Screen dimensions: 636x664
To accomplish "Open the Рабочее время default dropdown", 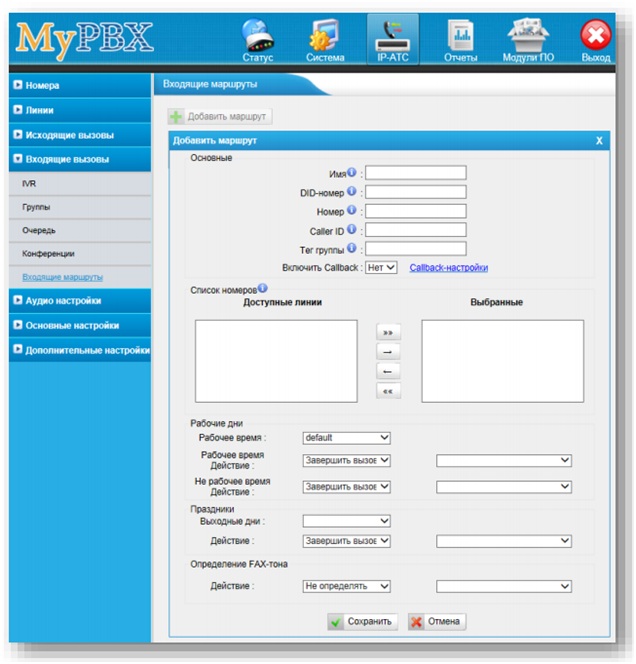I will tap(346, 438).
